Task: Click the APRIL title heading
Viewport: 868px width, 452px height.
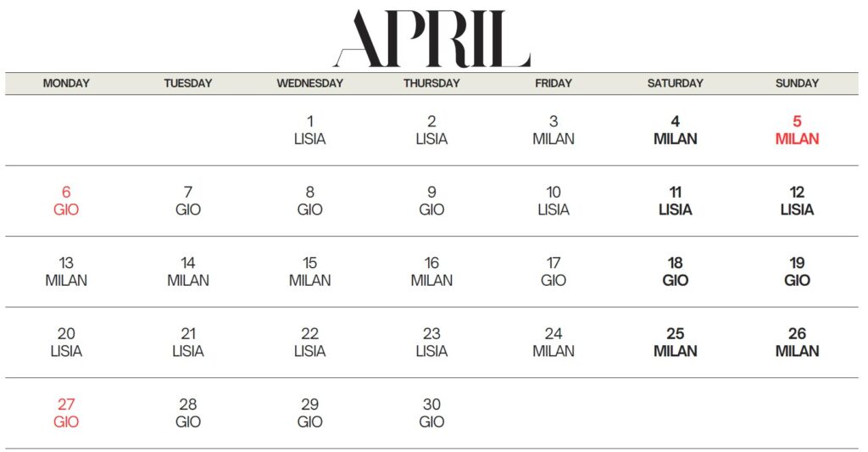Action: click(431, 38)
